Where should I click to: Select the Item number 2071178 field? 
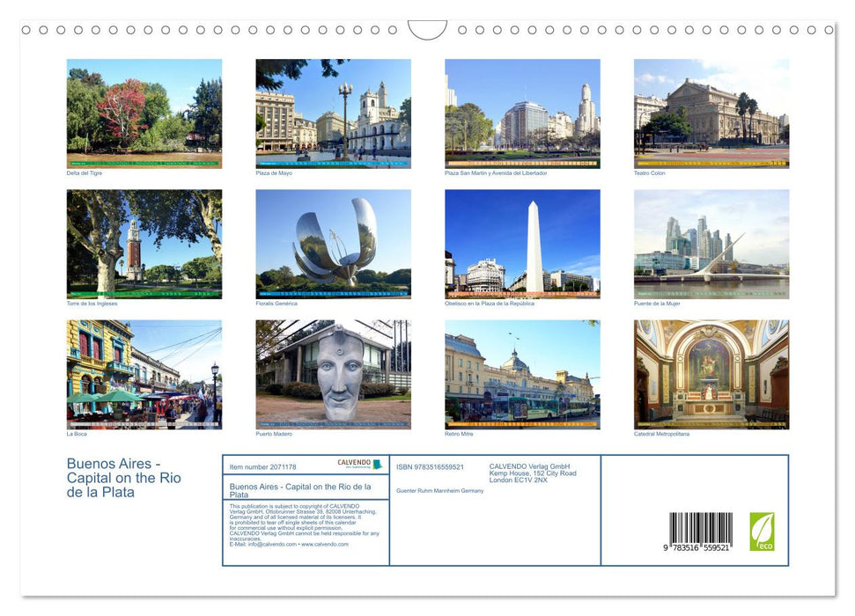(x=263, y=466)
